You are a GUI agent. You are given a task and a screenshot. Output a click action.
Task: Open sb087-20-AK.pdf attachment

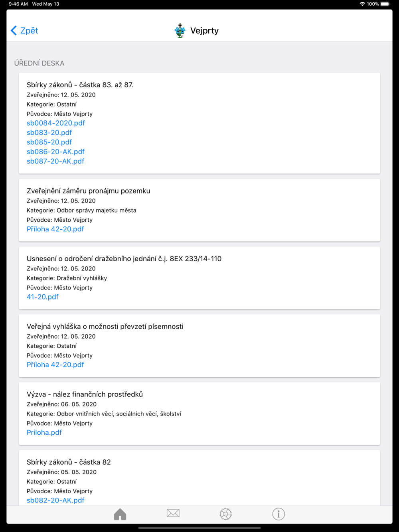pyautogui.click(x=55, y=162)
